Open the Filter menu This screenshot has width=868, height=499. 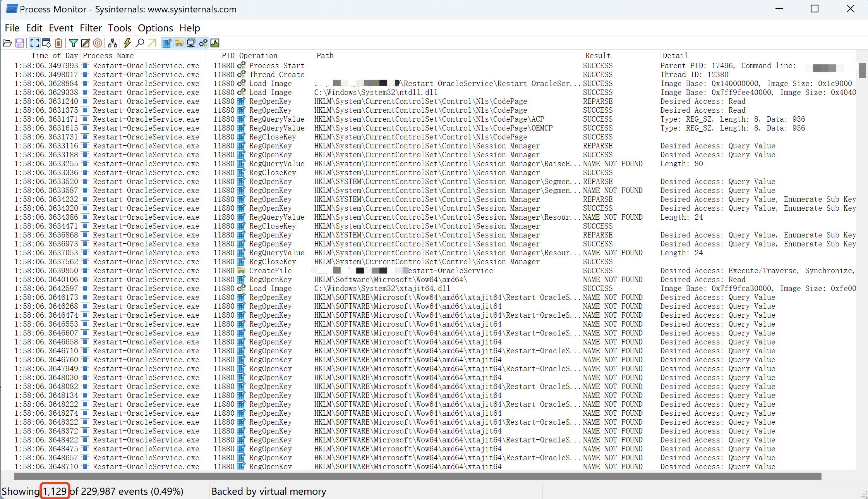coord(91,28)
